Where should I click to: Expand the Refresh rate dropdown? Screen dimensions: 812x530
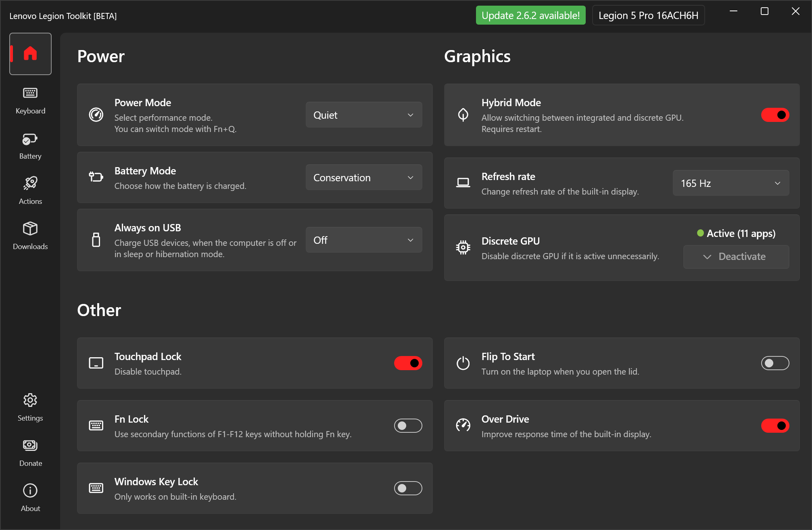click(730, 183)
